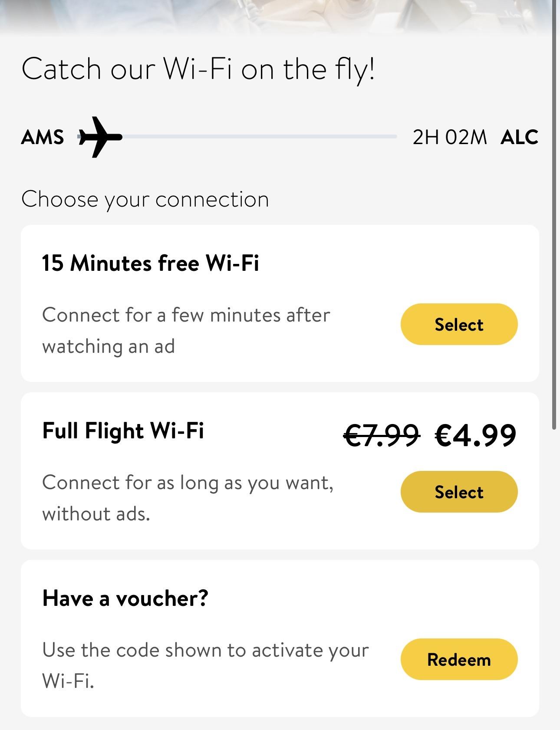Select the Full Flight Wi-Fi plan
This screenshot has width=560, height=730.
(x=459, y=492)
